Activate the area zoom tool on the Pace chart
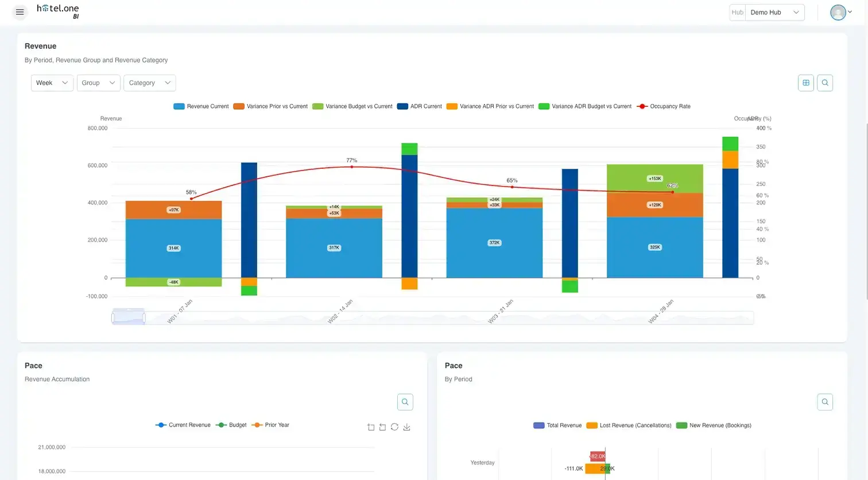The width and height of the screenshot is (868, 480). coord(371,427)
